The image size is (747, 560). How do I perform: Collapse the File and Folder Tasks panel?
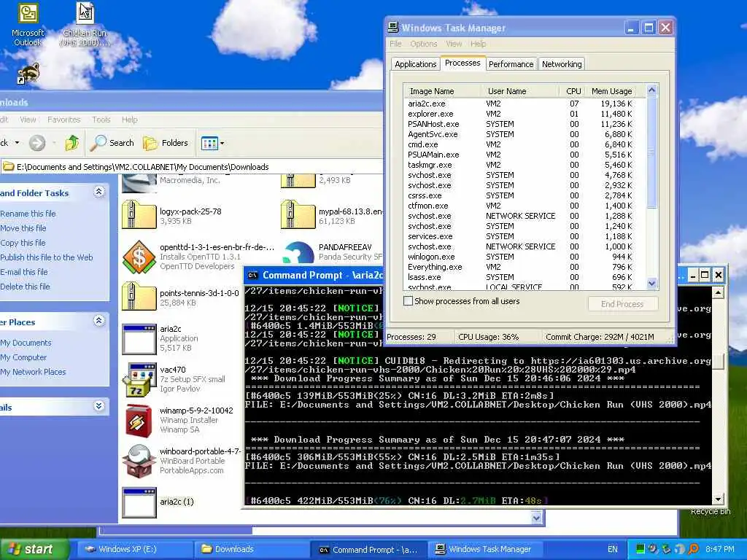click(98, 192)
